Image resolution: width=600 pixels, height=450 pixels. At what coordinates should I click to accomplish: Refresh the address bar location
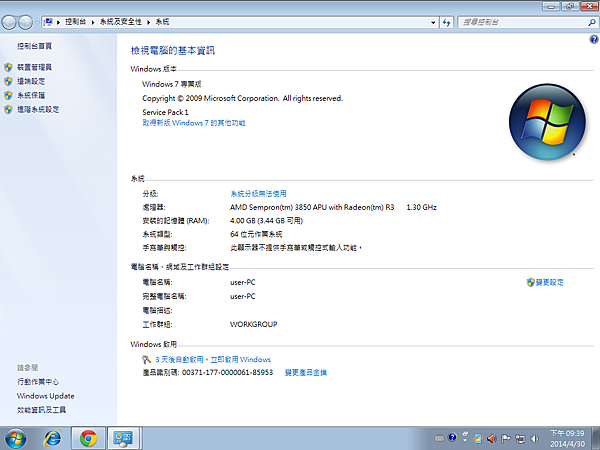446,23
